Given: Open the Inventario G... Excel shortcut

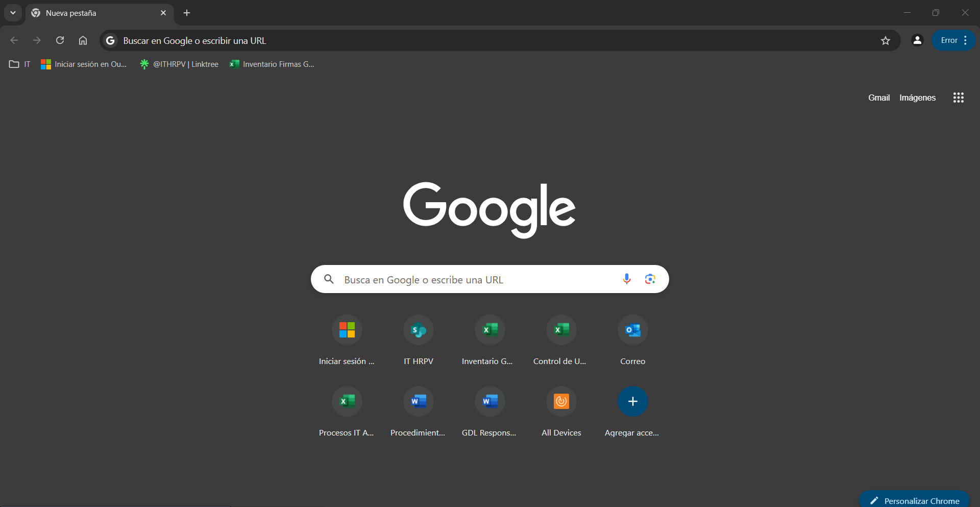Looking at the screenshot, I should [x=490, y=341].
